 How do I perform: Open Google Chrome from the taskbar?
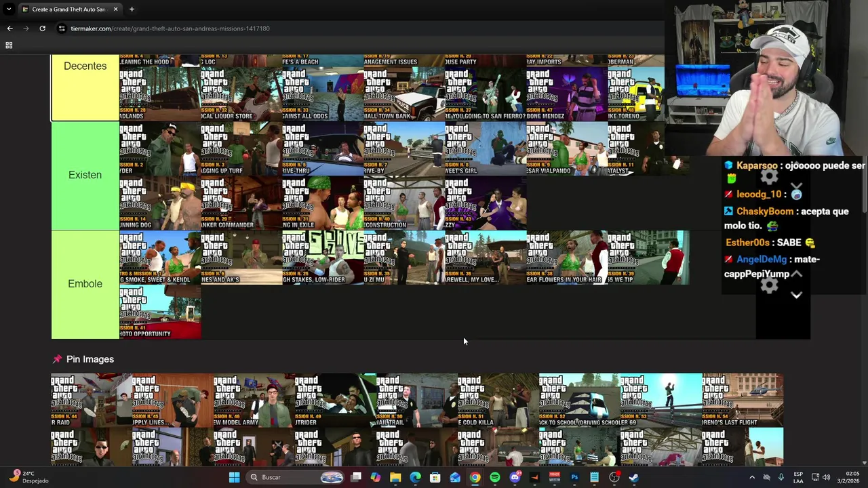(475, 477)
